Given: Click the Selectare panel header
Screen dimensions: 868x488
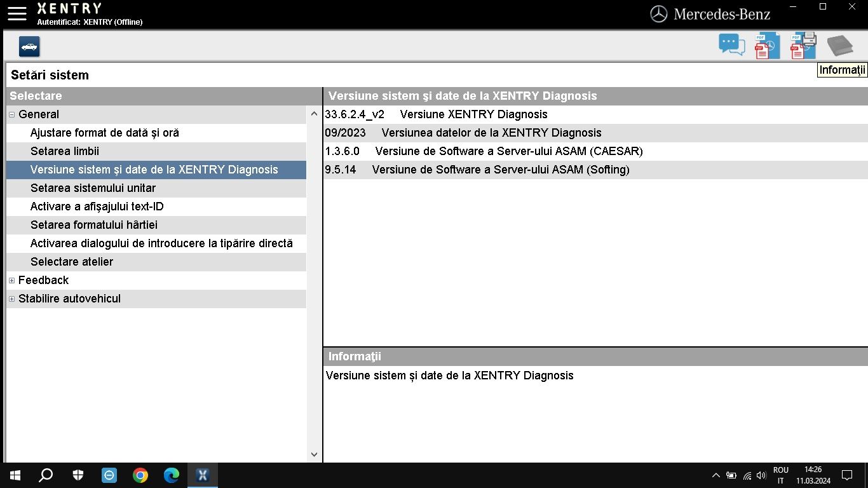Looking at the screenshot, I should point(163,96).
